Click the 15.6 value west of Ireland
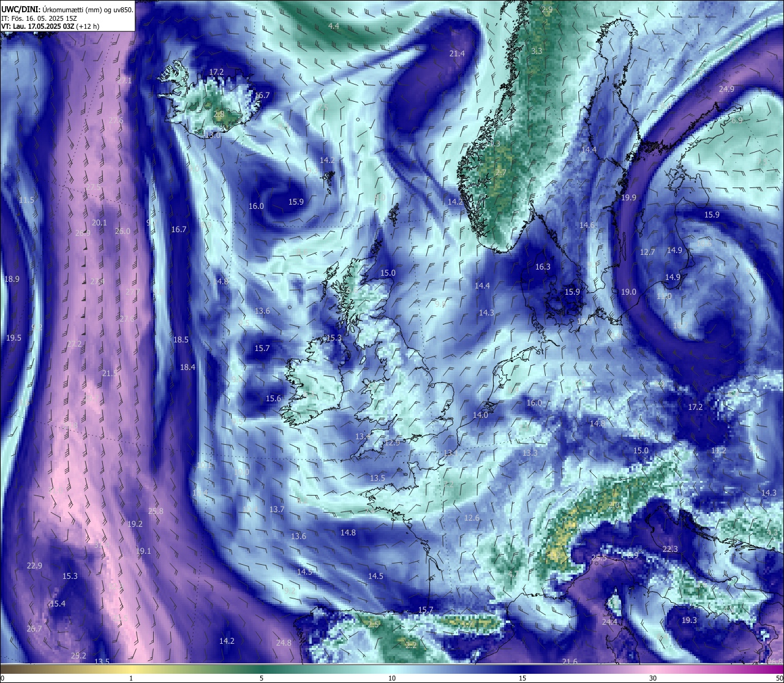Viewport: 784px width, 683px height. point(273,398)
